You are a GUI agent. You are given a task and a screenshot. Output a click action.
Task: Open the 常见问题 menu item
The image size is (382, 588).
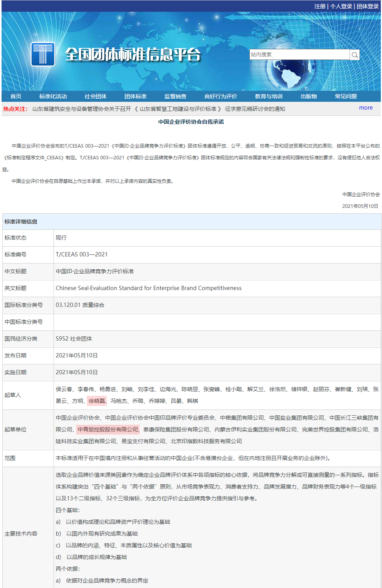pyautogui.click(x=346, y=96)
